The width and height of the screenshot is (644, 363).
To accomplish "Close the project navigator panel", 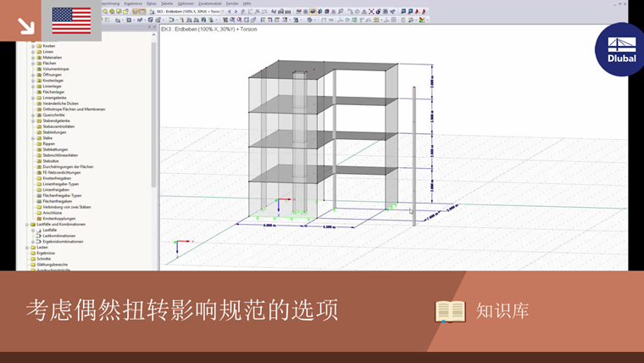I will coord(154,27).
